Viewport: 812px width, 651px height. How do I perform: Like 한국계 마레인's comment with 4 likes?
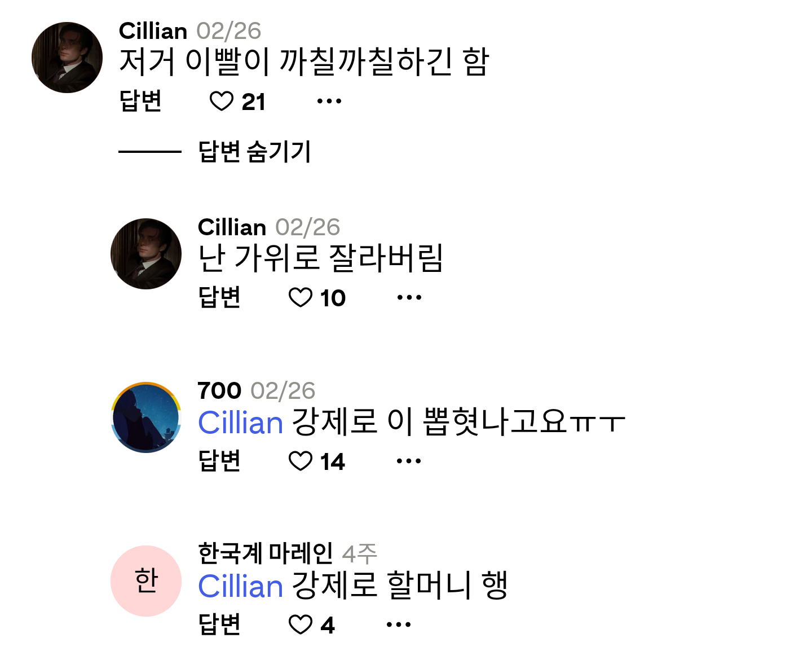coord(300,625)
